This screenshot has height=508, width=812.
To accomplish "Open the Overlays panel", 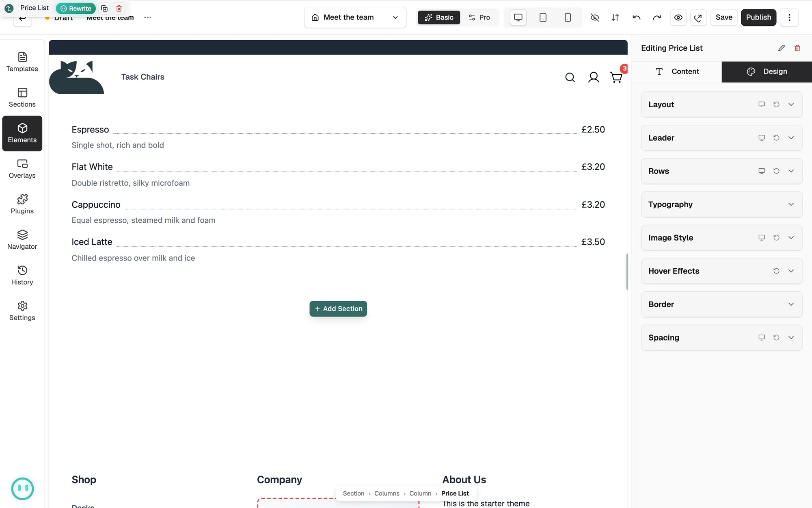I will click(22, 169).
